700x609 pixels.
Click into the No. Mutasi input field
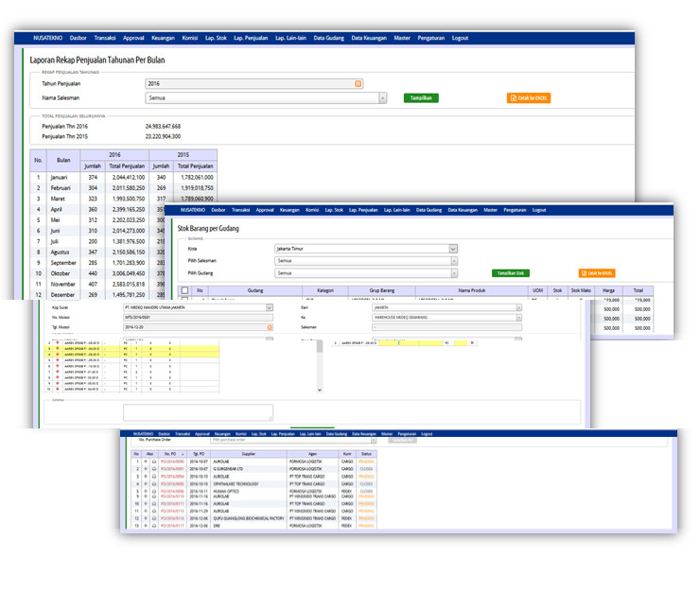click(197, 318)
